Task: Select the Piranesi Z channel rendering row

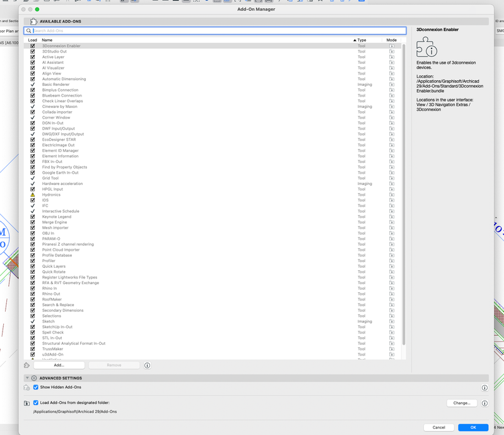Action: (x=213, y=244)
